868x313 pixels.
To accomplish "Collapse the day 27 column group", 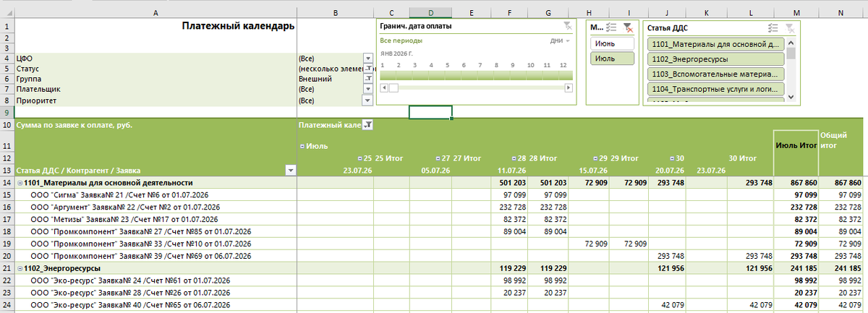I will 438,158.
